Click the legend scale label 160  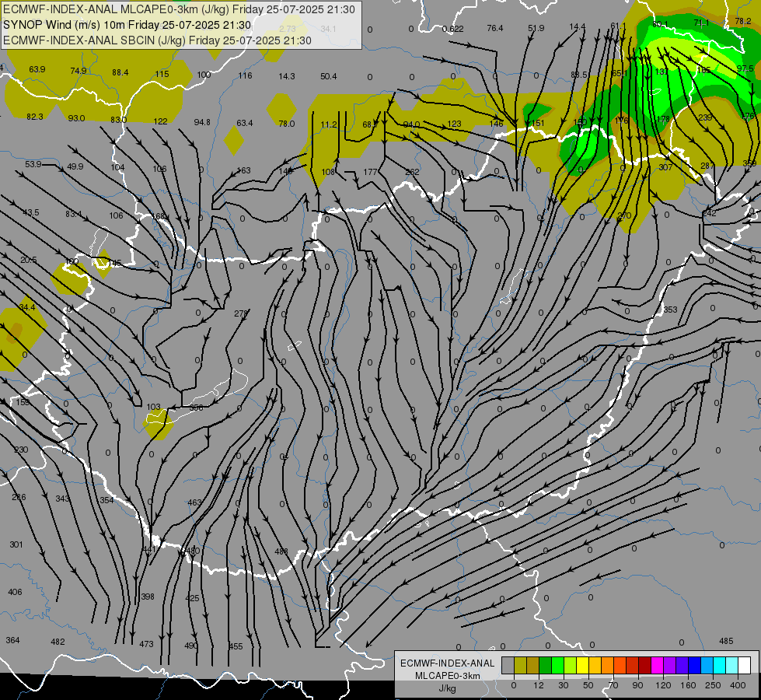pyautogui.click(x=688, y=685)
